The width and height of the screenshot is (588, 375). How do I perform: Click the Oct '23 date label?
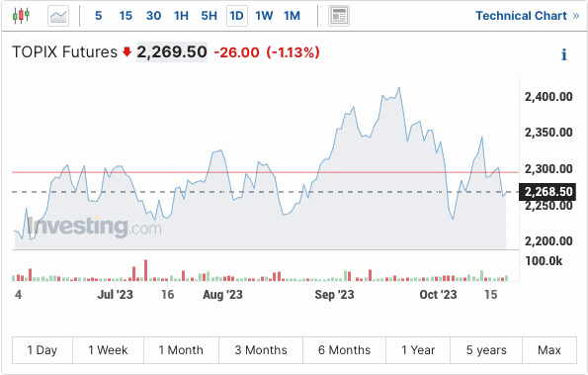438,294
